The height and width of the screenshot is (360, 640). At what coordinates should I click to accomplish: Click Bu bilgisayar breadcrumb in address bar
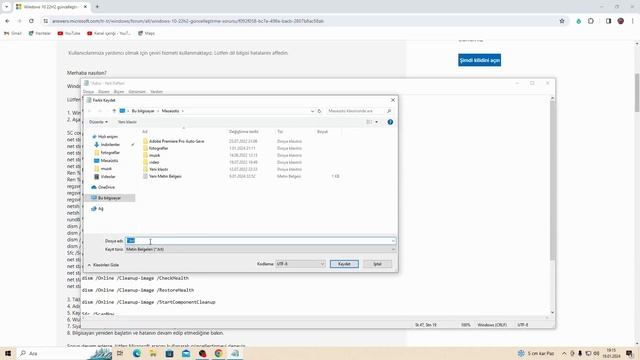(143, 111)
